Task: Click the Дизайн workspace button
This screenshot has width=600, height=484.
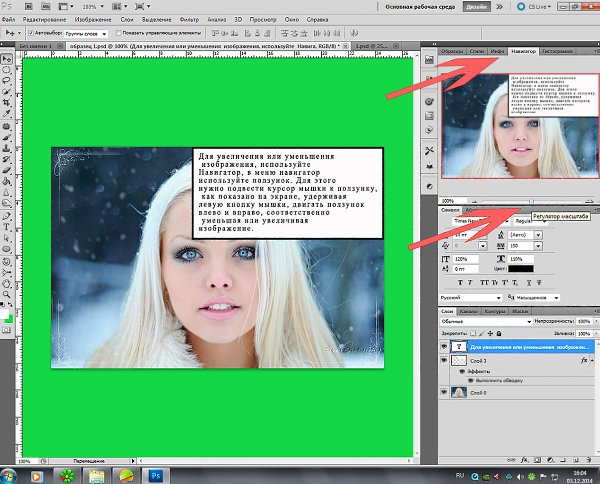Action: [x=505, y=5]
